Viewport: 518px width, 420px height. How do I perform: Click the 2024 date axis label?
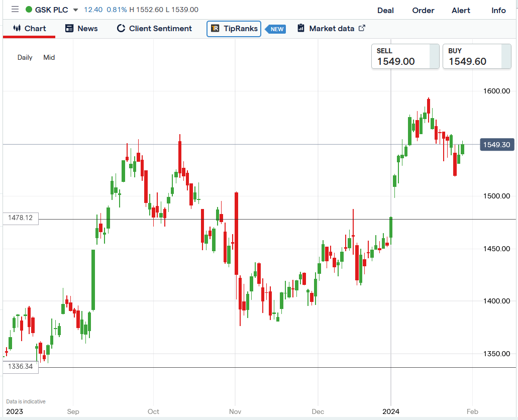[x=391, y=411]
